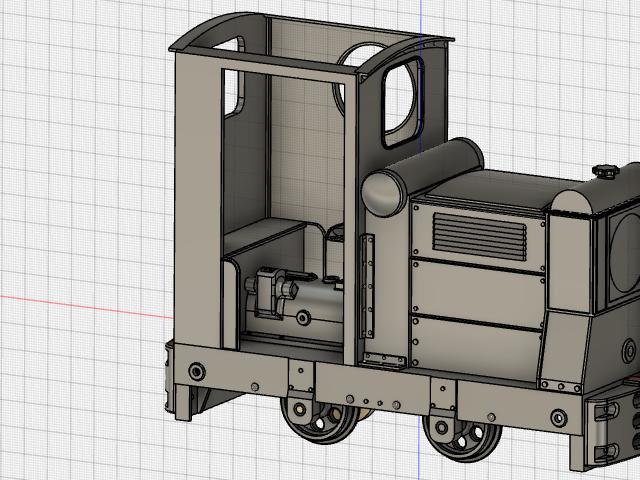Pick the small mounting bracket at cab base
The height and width of the screenshot is (480, 640).
click(x=384, y=360)
